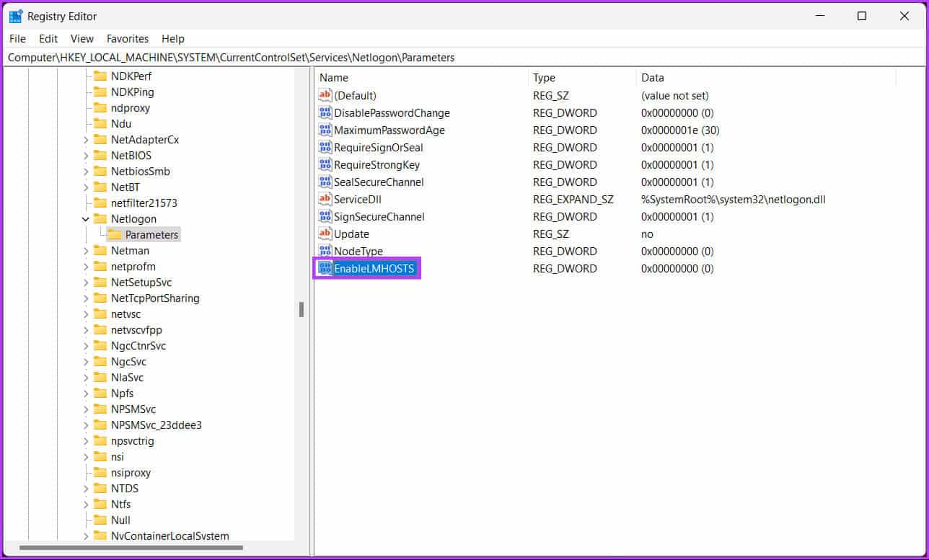Click the tree pane vertical scrollbar thumb
The image size is (929, 560).
[301, 309]
